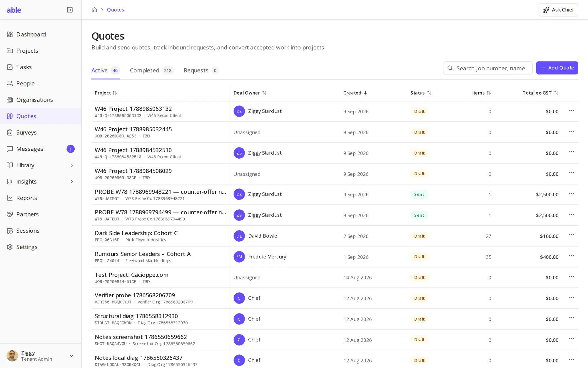Image resolution: width=588 pixels, height=368 pixels.
Task: Open quote Verifier probe 1786568206709
Action: 135,295
